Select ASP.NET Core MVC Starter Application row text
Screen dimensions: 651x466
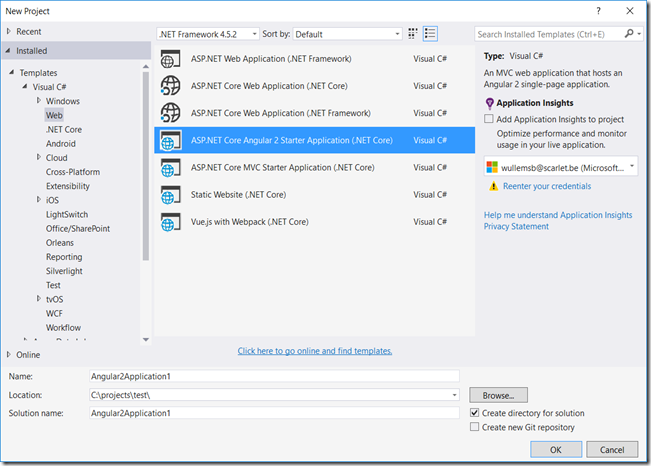pyautogui.click(x=282, y=167)
